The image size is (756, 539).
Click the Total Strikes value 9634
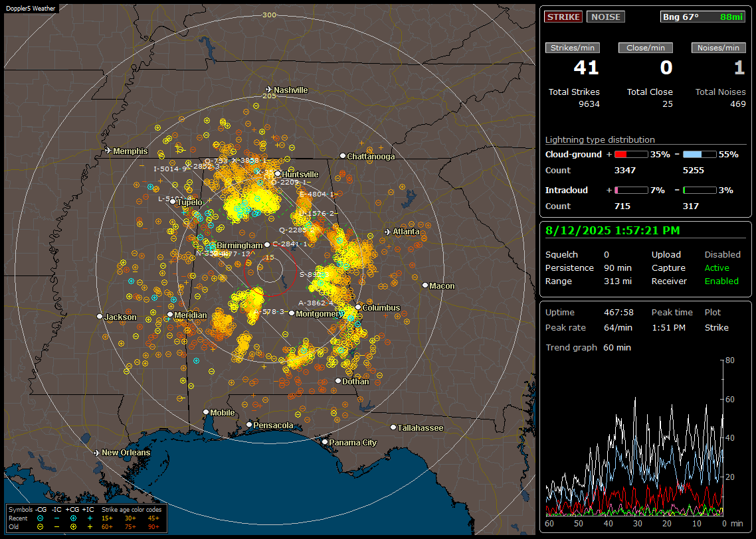(x=589, y=104)
